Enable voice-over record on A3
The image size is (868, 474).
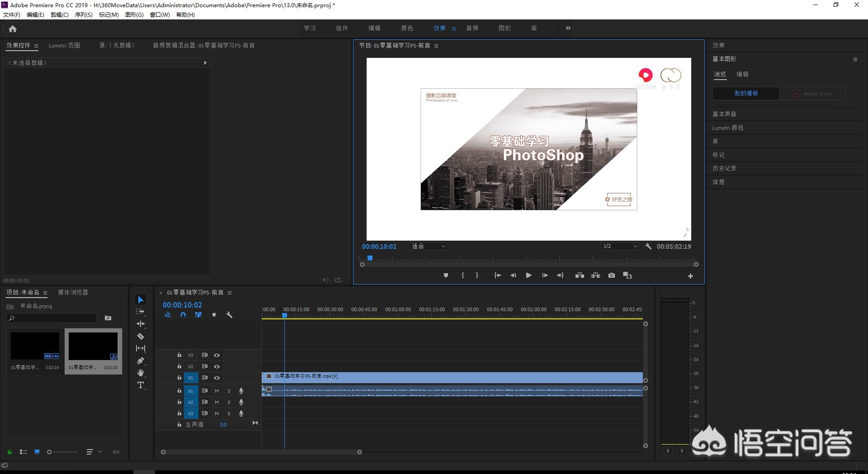click(241, 413)
